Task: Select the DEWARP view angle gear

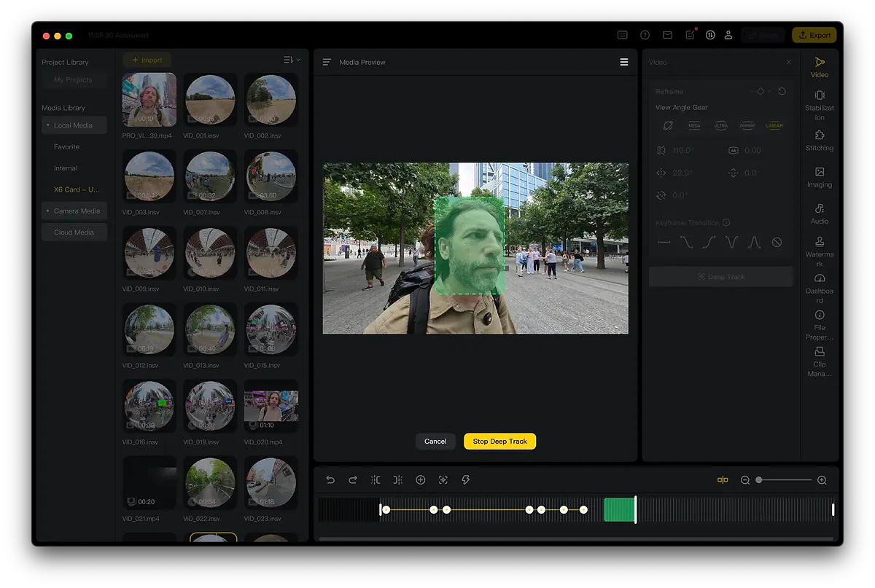Action: coord(747,125)
